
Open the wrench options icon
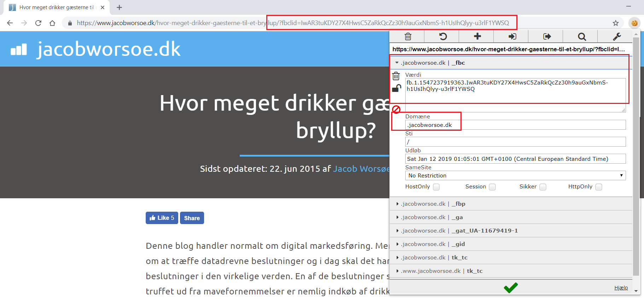tap(617, 36)
